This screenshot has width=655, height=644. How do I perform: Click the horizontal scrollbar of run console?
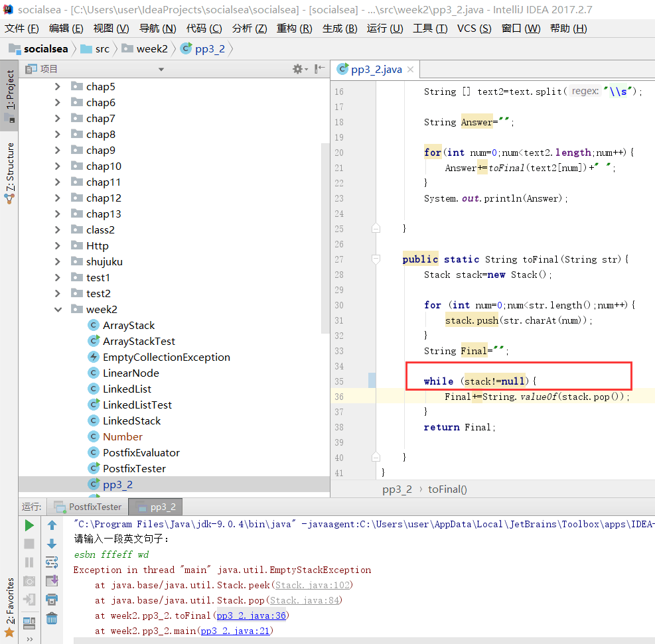click(364, 641)
